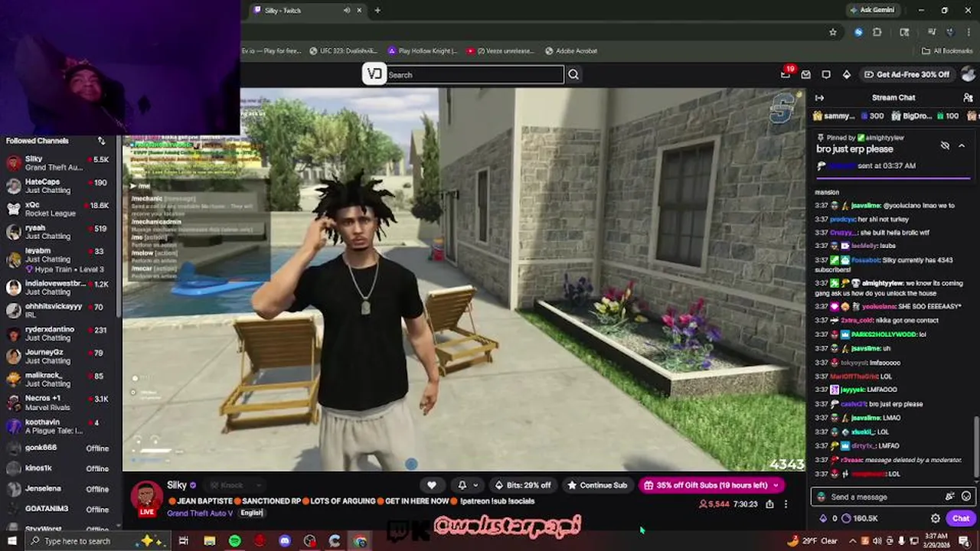980x551 pixels.
Task: Click the heart follow button for Silky
Action: [432, 485]
